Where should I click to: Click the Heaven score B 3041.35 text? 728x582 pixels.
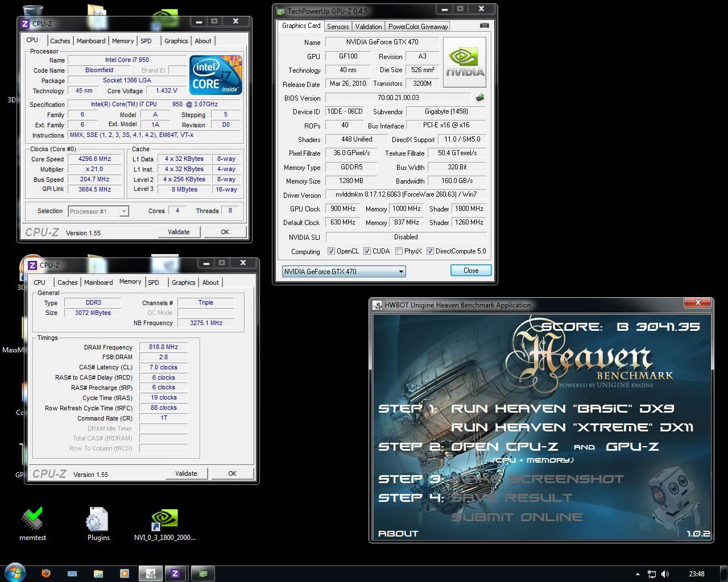point(621,327)
